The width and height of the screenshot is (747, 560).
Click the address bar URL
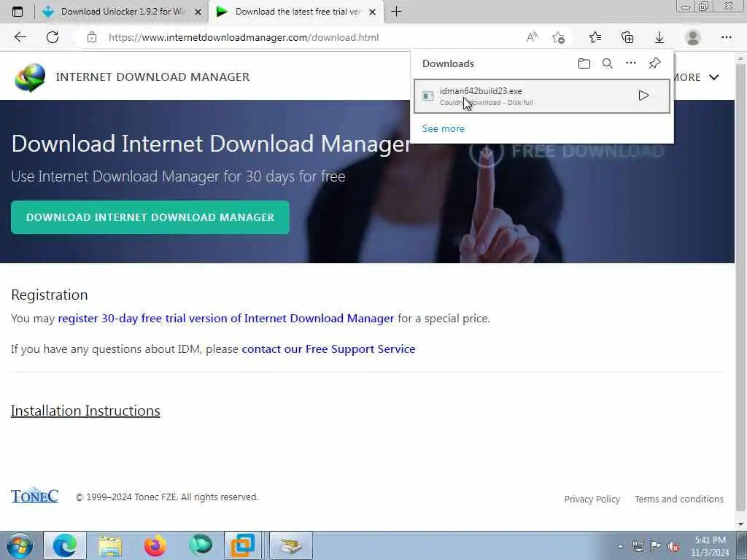244,37
